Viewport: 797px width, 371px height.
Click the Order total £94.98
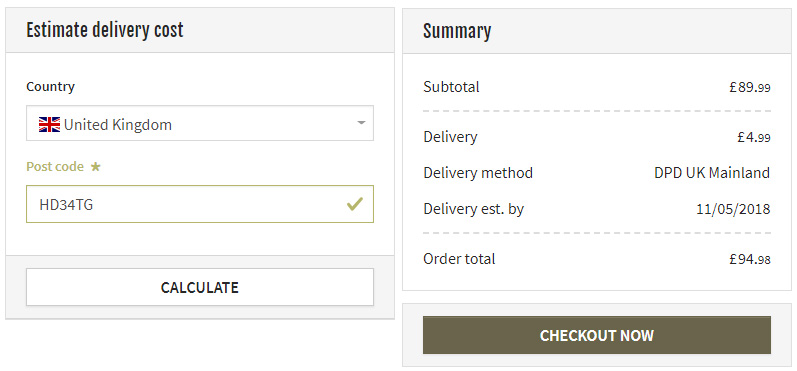pos(750,259)
